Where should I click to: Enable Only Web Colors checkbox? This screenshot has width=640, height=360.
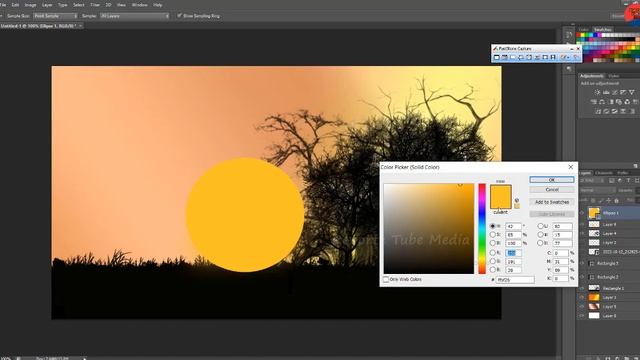(386, 280)
